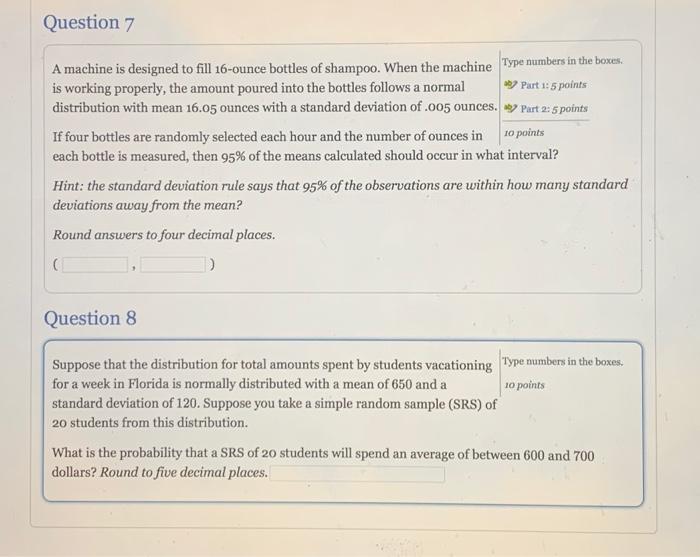
Task: Click 'Type numbers in the boxes' in Question 7
Action: (562, 61)
